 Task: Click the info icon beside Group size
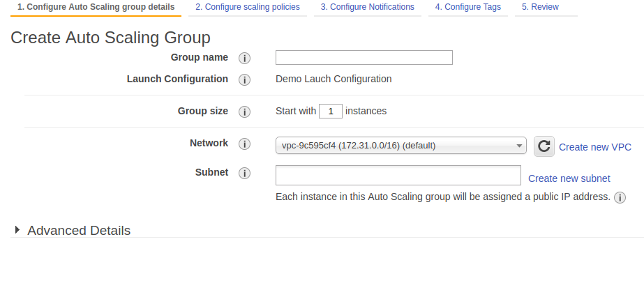(x=244, y=112)
